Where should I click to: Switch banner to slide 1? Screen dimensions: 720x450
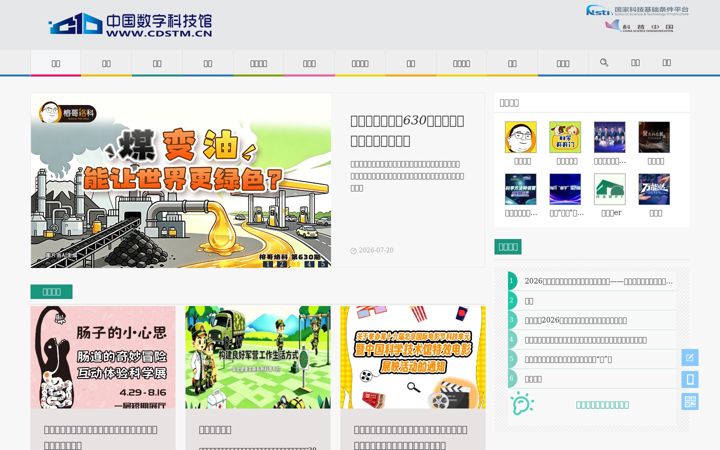pyautogui.click(x=268, y=264)
